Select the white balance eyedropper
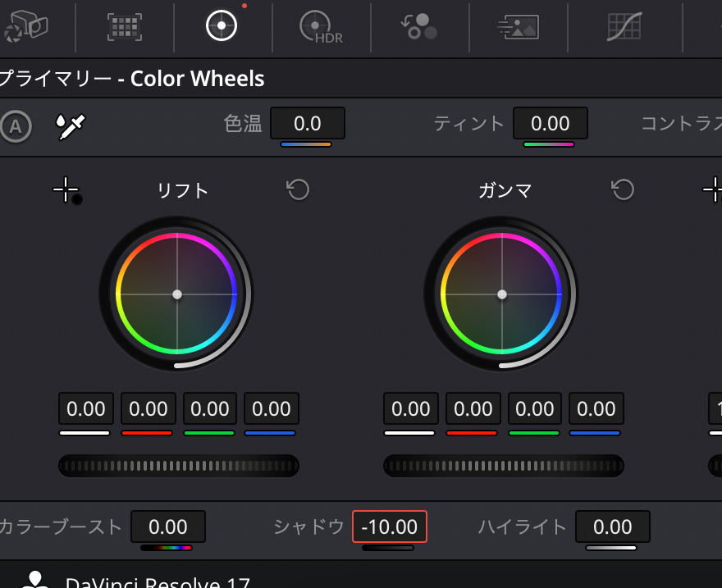The image size is (722, 588). (x=70, y=125)
